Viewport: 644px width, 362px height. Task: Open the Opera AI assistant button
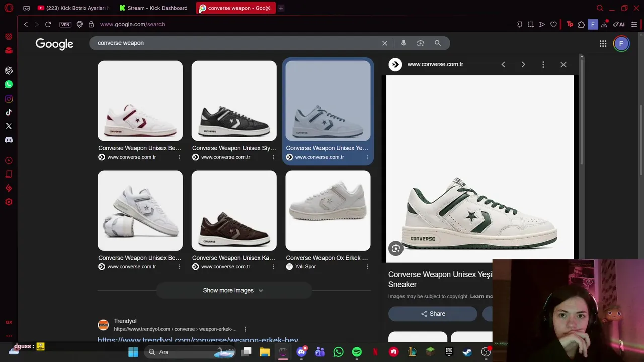click(x=619, y=24)
